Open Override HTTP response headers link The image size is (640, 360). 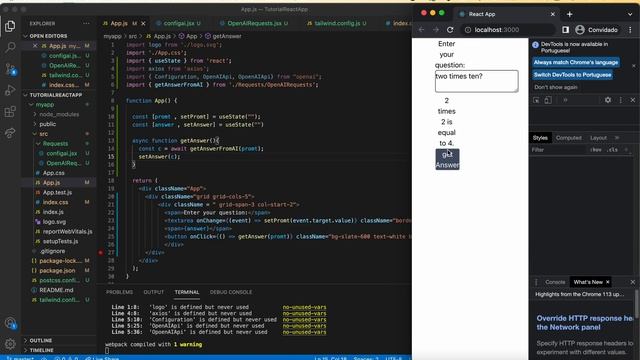pyautogui.click(x=585, y=323)
